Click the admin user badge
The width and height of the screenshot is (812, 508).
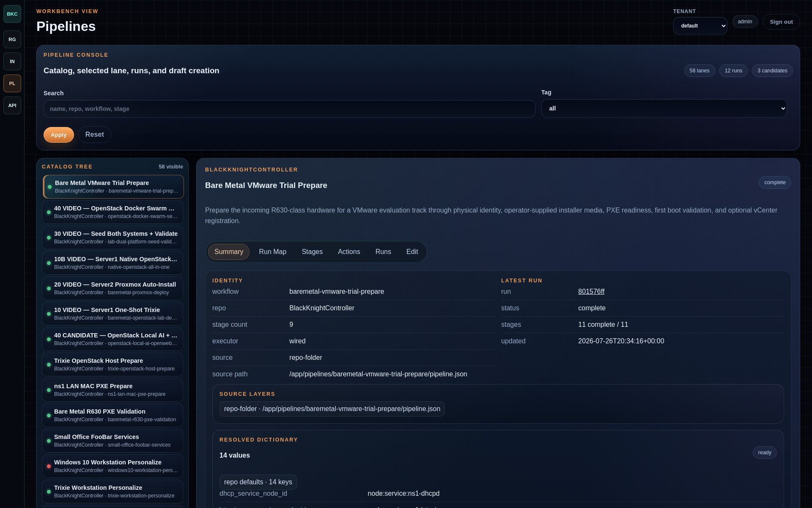pyautogui.click(x=745, y=22)
